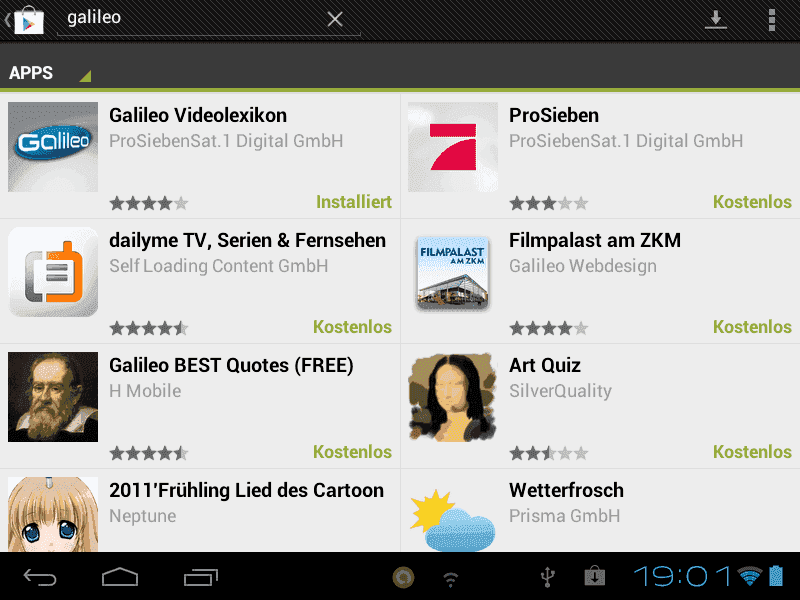Viewport: 800px width, 600px height.
Task: Clear the galileo search text
Action: click(x=335, y=19)
